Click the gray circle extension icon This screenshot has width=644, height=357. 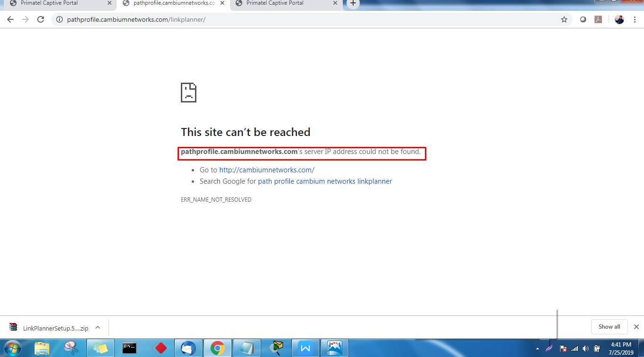point(583,19)
